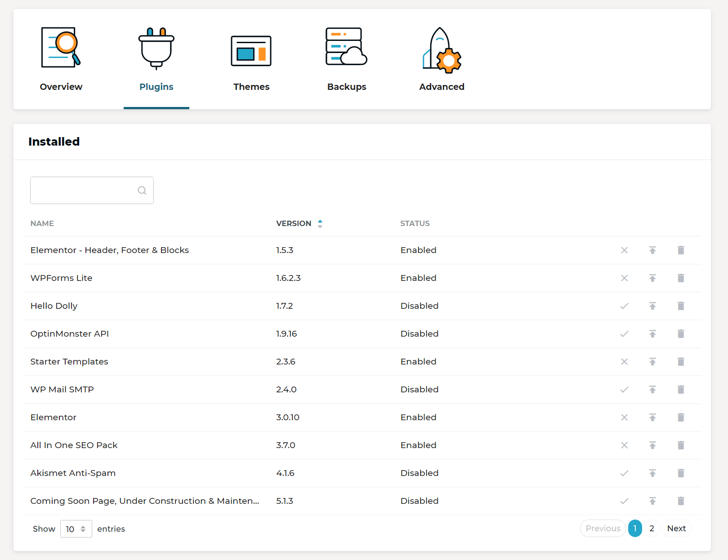Delete the Coming Soon Page plugin

coord(681,501)
